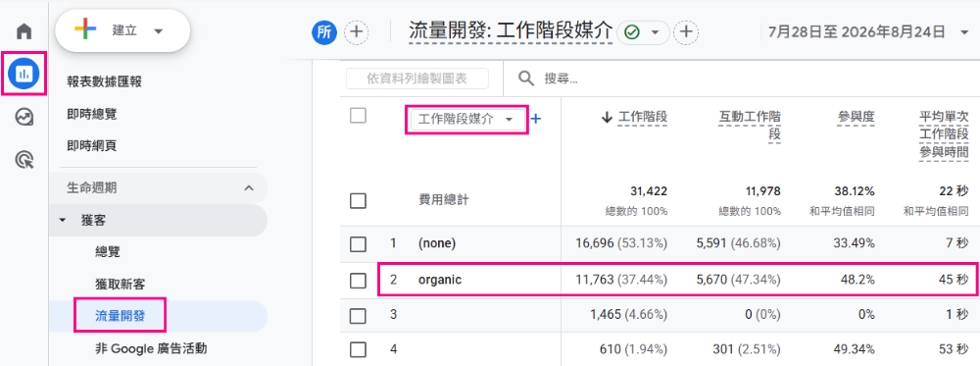980x366 pixels.
Task: Click the 11,763 (37.44%) sessions value
Action: [x=622, y=281]
